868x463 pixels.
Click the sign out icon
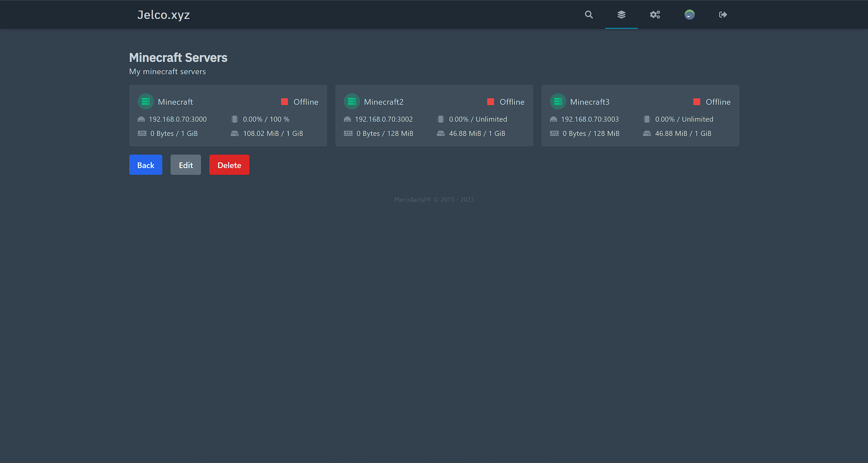pos(723,15)
